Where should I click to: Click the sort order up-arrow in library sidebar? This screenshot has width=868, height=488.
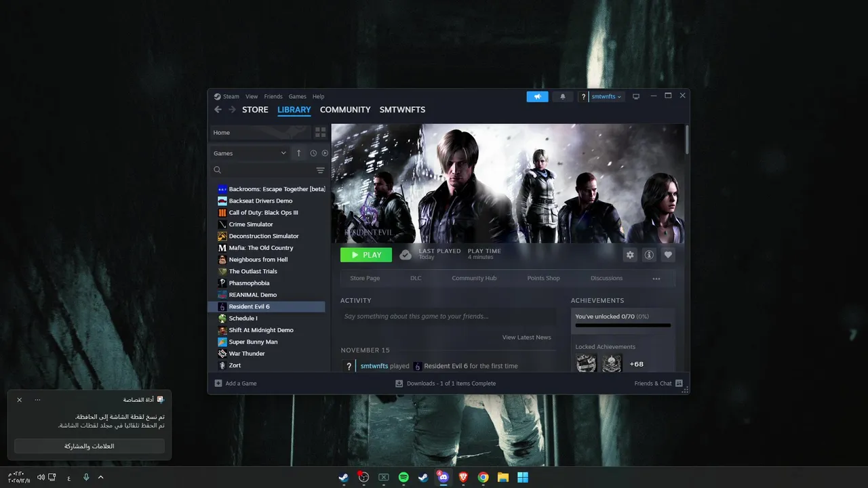[298, 153]
